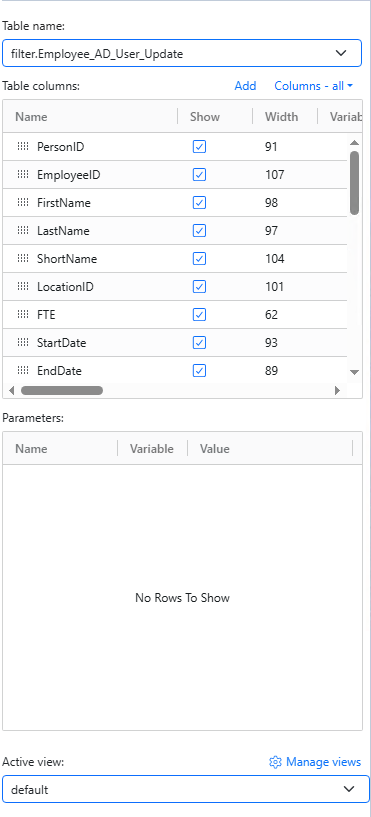
Task: Click drag handle icon for LastName row
Action: tap(22, 231)
